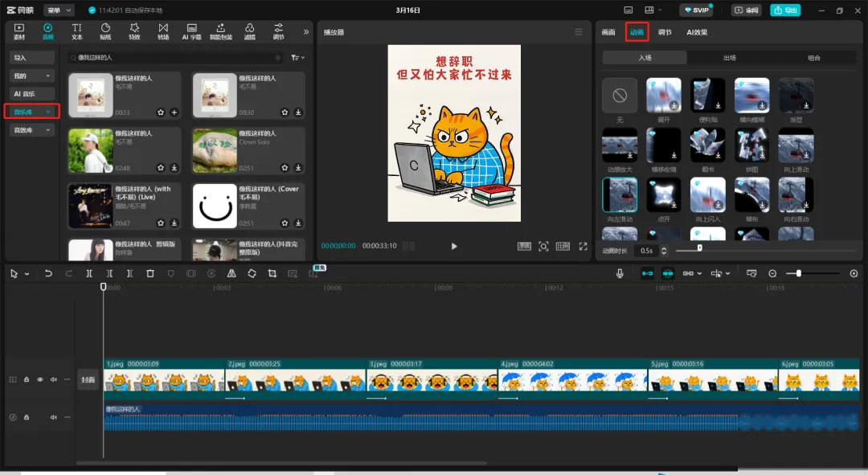Viewport: 868px width, 475px height.
Task: Toggle video track visibility eye icon
Action: tap(40, 379)
